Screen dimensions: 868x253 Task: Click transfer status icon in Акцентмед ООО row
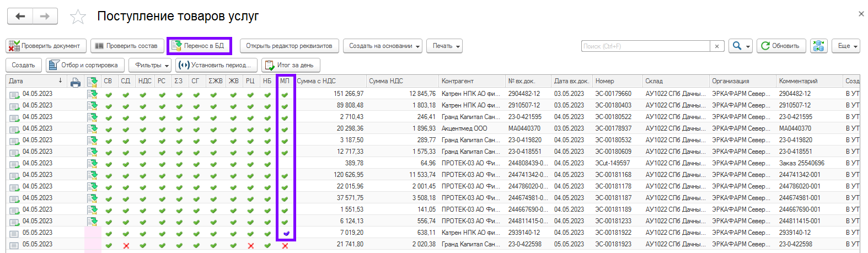tap(92, 129)
